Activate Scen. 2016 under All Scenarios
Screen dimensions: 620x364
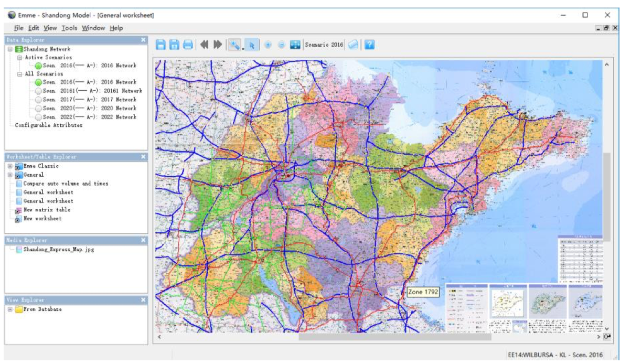[x=89, y=82]
